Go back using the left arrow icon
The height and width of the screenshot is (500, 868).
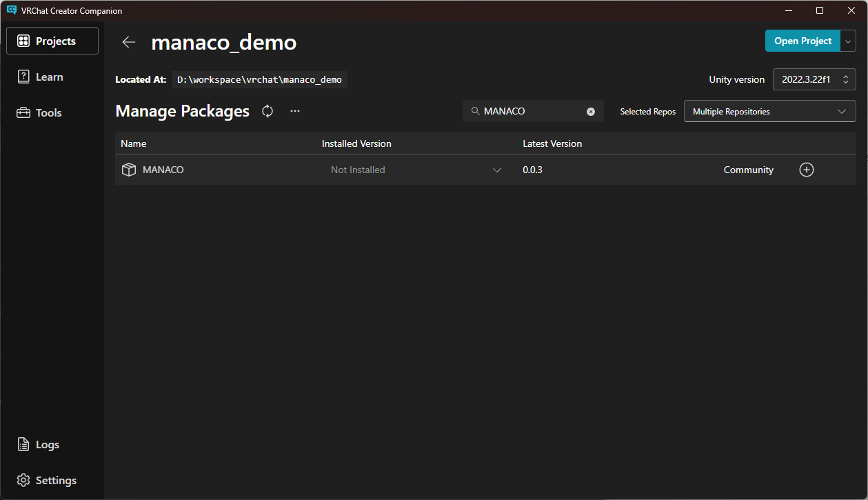(x=128, y=42)
